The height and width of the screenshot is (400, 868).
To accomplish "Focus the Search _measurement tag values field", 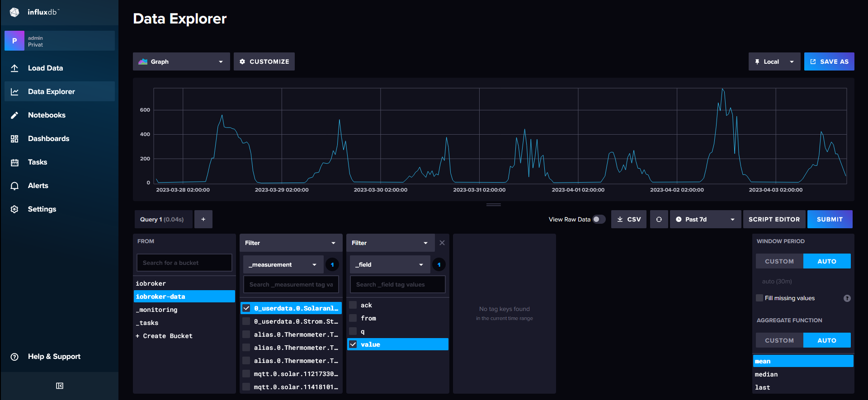I will point(291,284).
